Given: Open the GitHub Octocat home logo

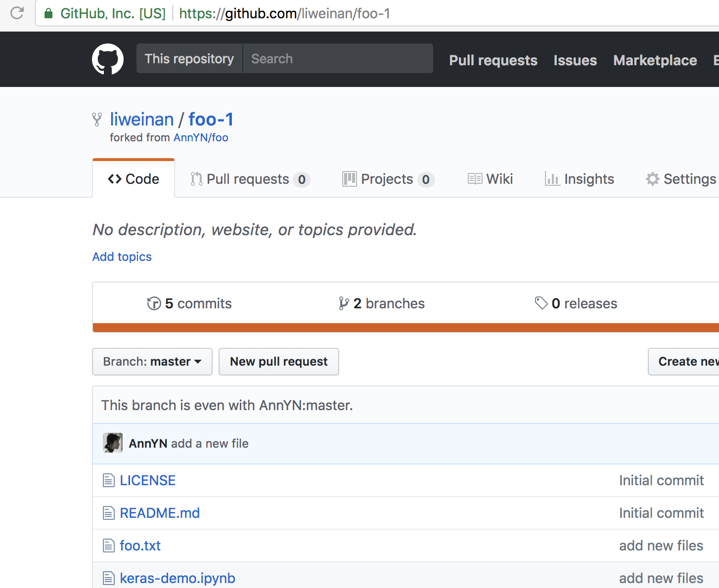Looking at the screenshot, I should (108, 59).
